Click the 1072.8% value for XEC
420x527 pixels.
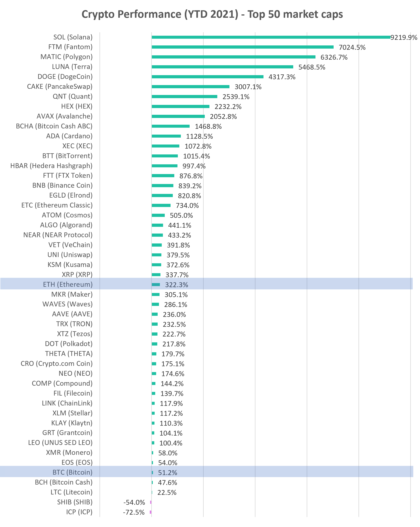[198, 146]
